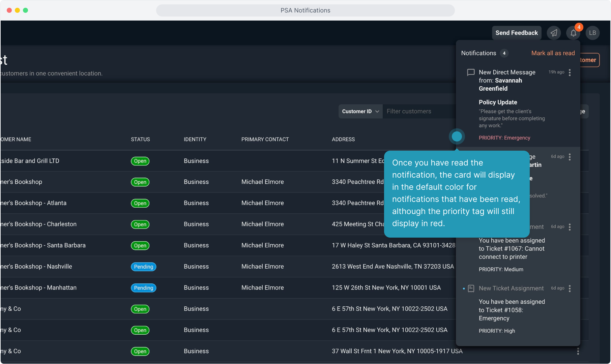
Task: Click the paper plane icon in header
Action: click(554, 33)
